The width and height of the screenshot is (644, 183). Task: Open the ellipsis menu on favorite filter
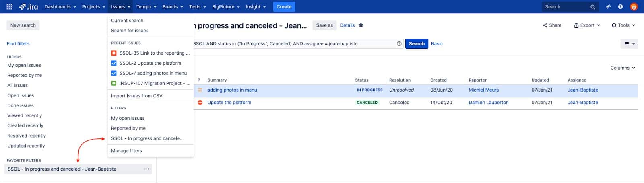pyautogui.click(x=147, y=169)
